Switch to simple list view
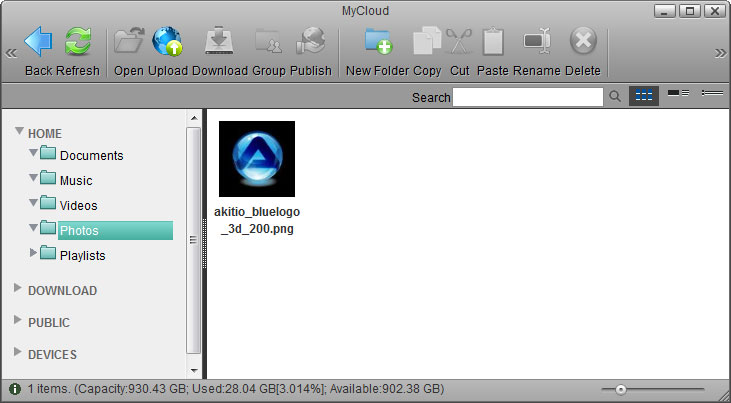 click(x=712, y=93)
